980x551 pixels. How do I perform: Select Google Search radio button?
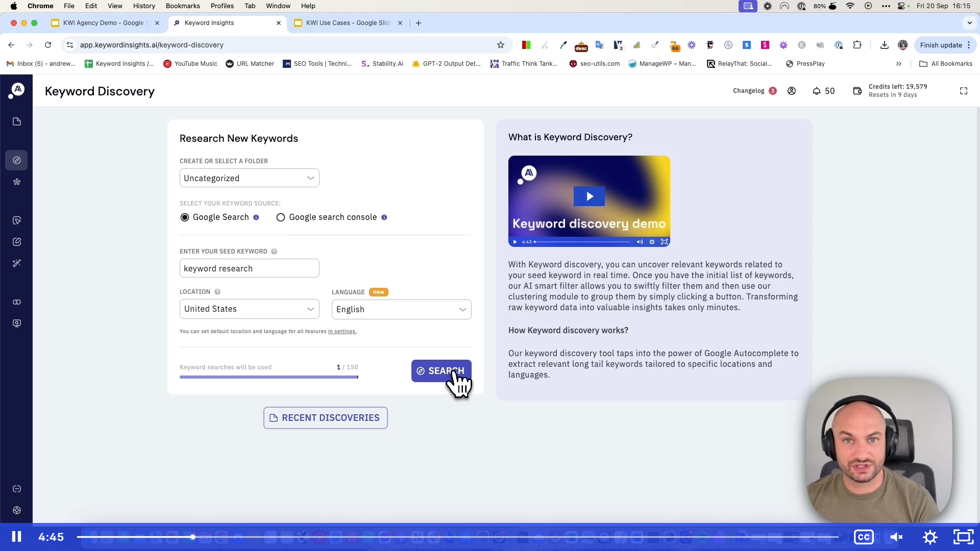click(184, 217)
